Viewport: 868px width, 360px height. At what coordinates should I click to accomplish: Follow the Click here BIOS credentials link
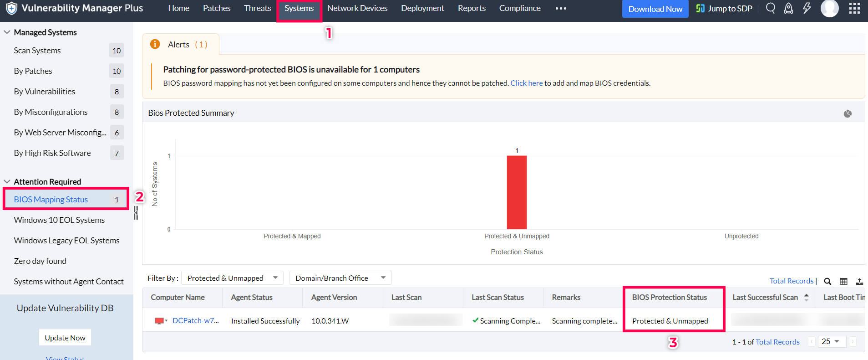[527, 83]
